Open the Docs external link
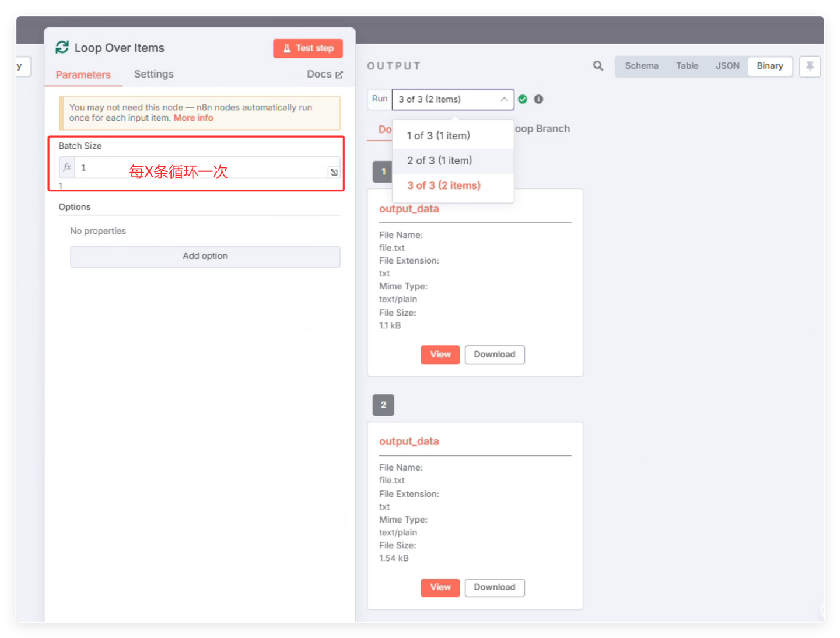The width and height of the screenshot is (840, 638). click(x=325, y=74)
